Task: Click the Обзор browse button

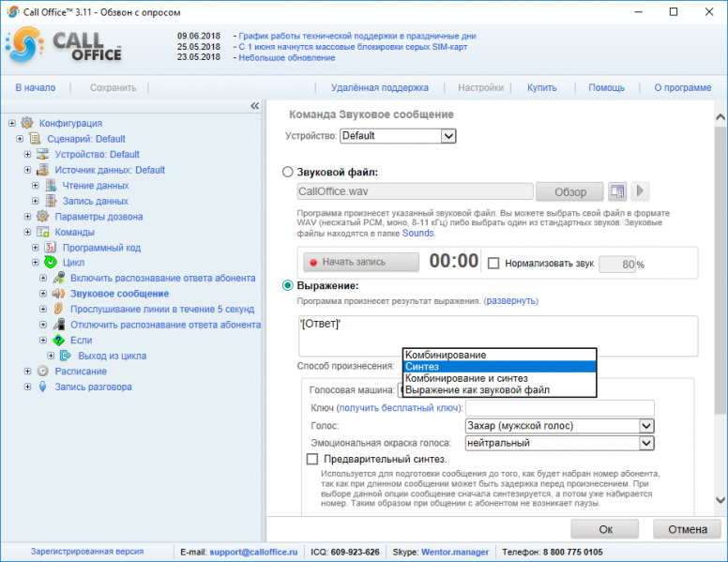Action: pos(569,191)
